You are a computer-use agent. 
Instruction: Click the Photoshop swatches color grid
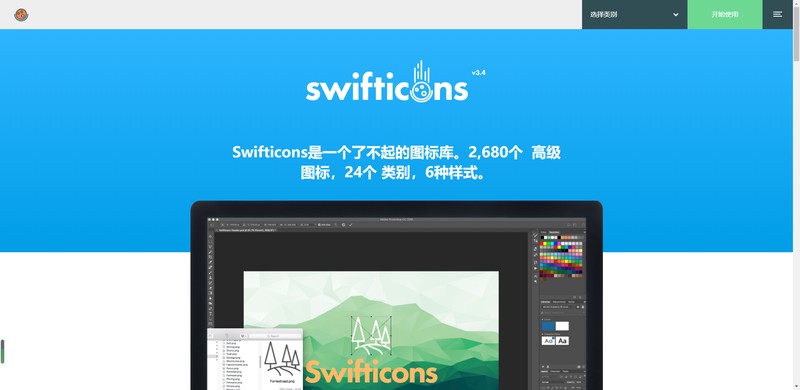click(561, 257)
